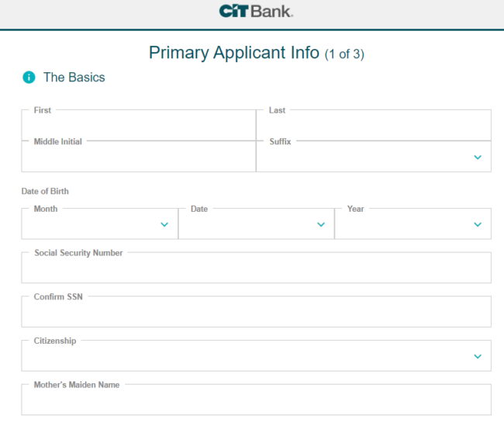The height and width of the screenshot is (426, 504).
Task: Focus the First name field
Action: (x=139, y=125)
